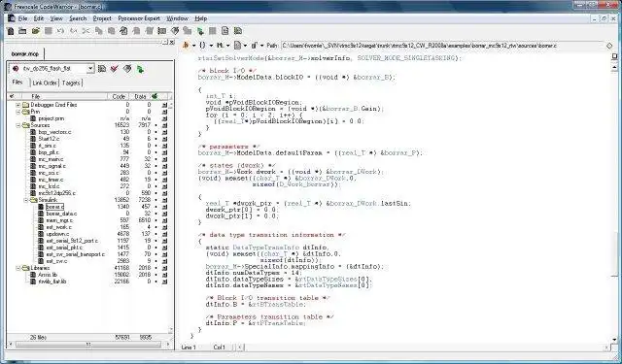622x364 pixels.
Task: Click the red checkmark synchronize icon
Action: point(115,69)
